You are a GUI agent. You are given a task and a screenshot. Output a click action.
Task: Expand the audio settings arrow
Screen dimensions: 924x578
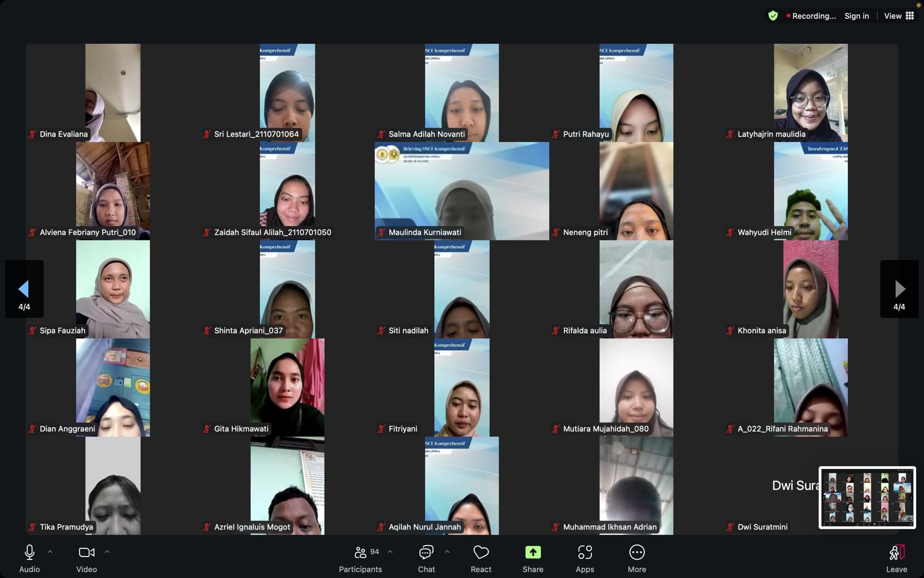[x=50, y=552]
